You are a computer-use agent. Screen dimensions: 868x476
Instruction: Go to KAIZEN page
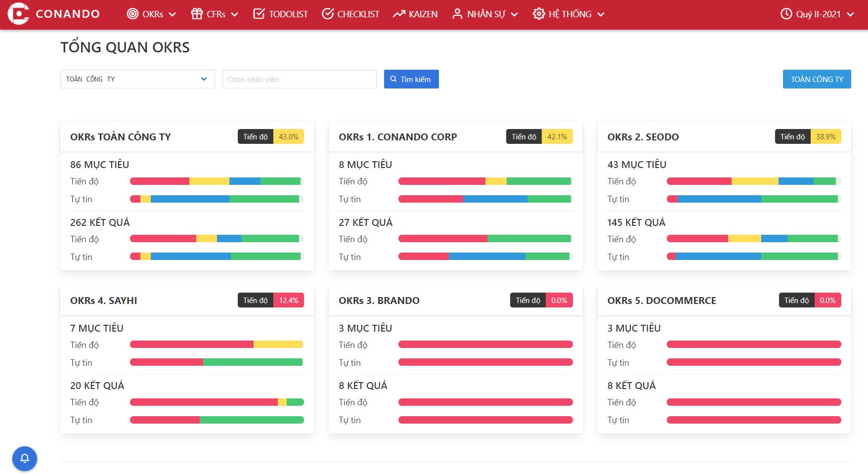[x=415, y=14]
